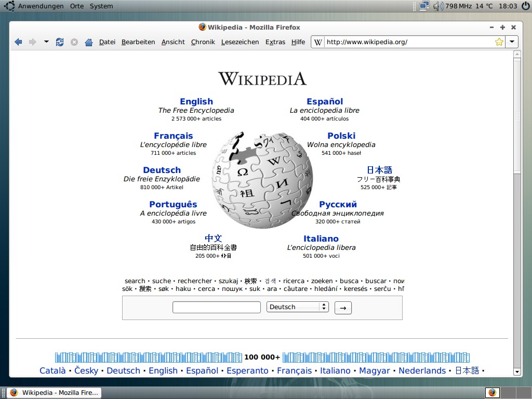Go back with the blue Back arrow
This screenshot has height=399, width=532.
pos(18,42)
